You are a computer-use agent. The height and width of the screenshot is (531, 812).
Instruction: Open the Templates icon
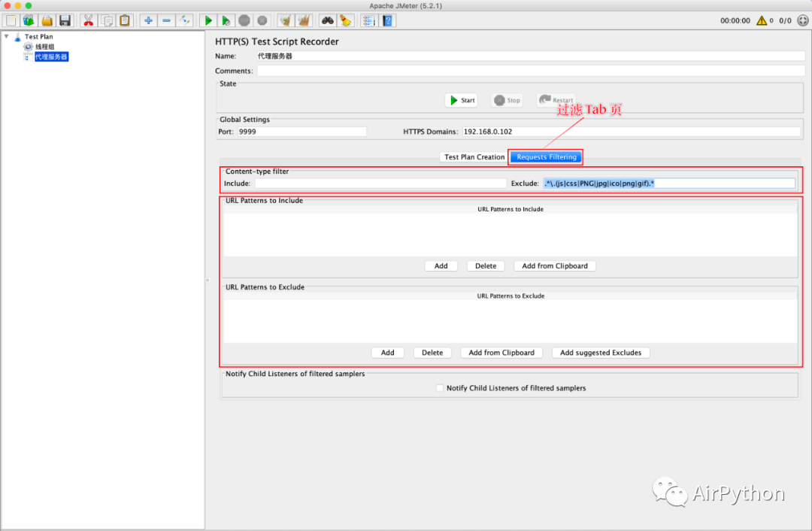coord(29,21)
